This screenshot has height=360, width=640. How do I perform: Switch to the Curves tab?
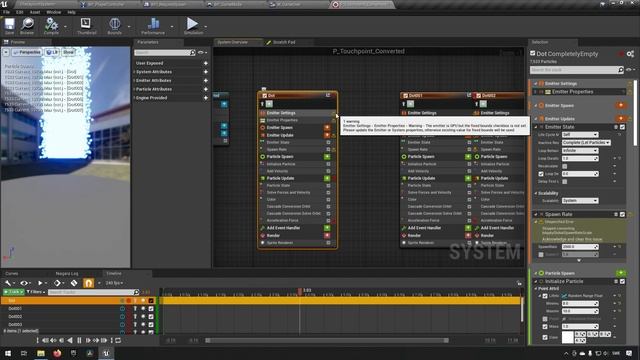point(11,273)
